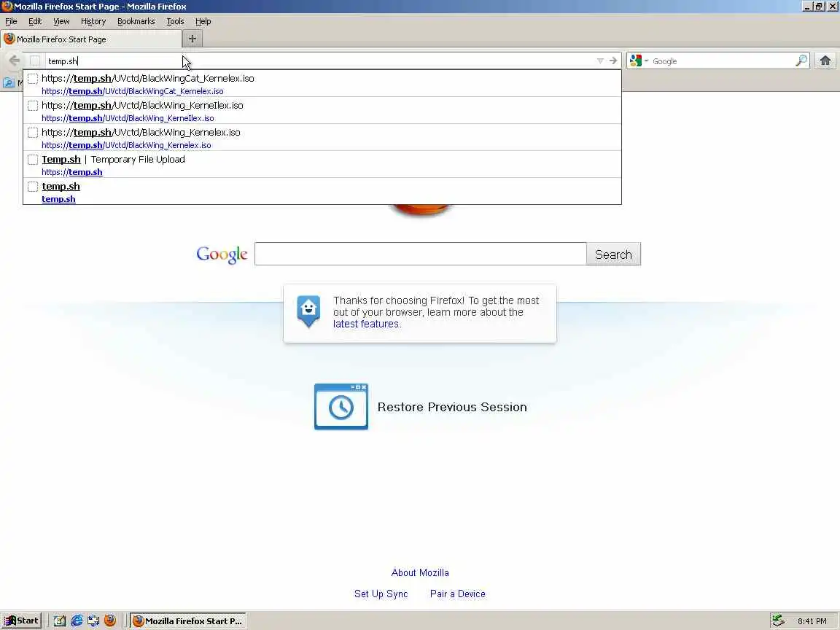This screenshot has height=630, width=840.
Task: Click the system tray network icon
Action: click(x=779, y=621)
